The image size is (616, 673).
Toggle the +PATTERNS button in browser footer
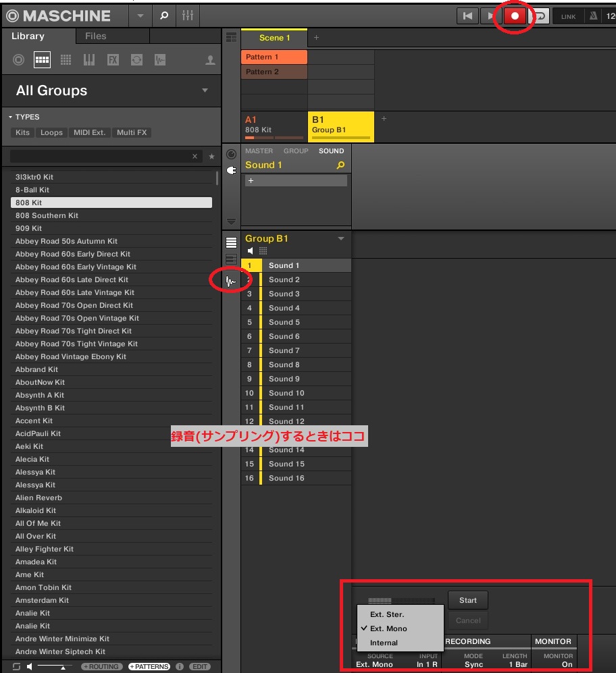[x=149, y=666]
